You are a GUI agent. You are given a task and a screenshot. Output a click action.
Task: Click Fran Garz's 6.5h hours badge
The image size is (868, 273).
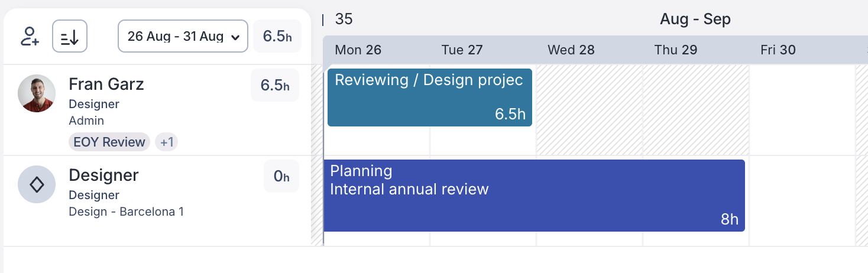pyautogui.click(x=275, y=86)
